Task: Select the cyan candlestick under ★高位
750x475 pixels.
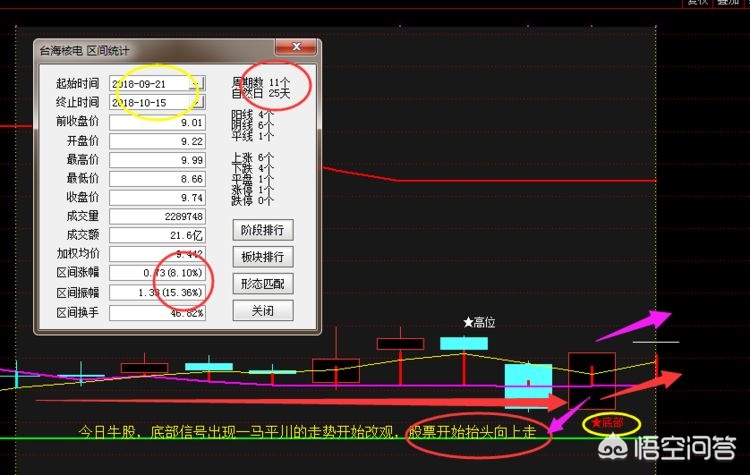Action: (464, 343)
